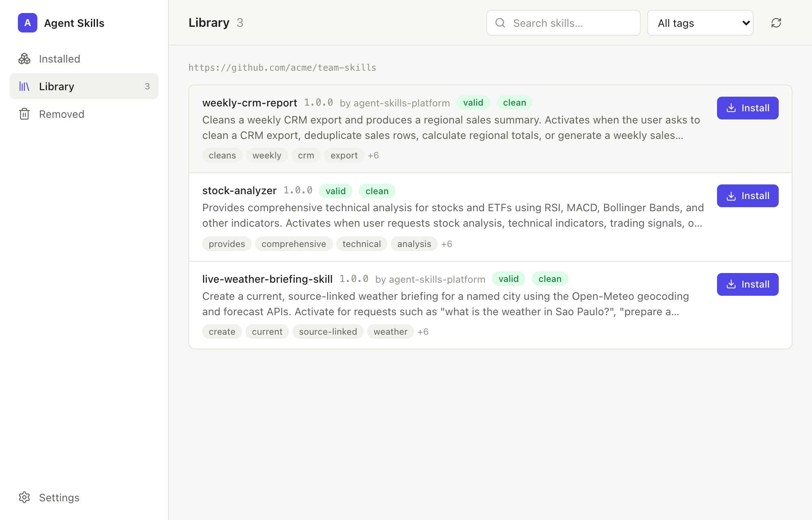812x520 pixels.
Task: Select the 'current' tag chip
Action: tap(267, 331)
